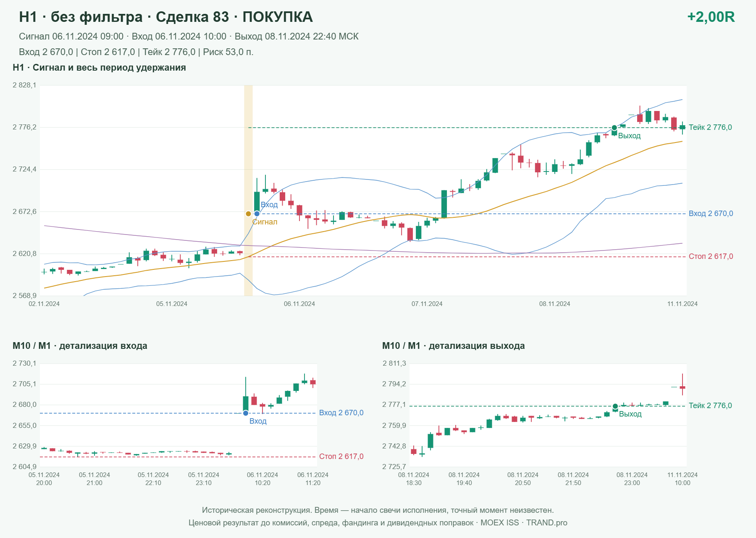Click the 08.11.2024 23:00 time label
Image resolution: width=756 pixels, height=538 pixels.
[x=632, y=479]
